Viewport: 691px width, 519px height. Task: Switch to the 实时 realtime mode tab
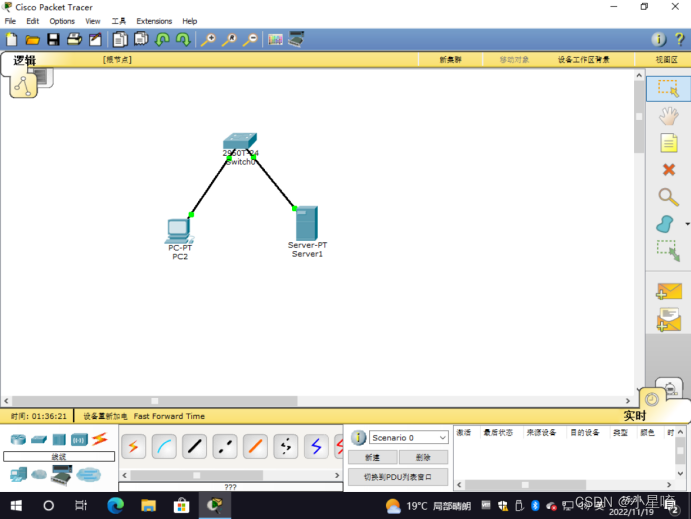635,415
